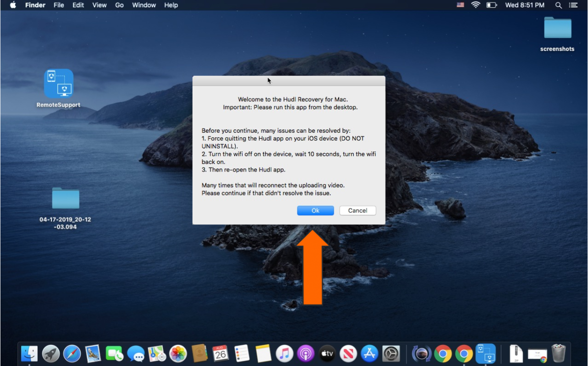Open the Wi-Fi status menu

click(475, 5)
